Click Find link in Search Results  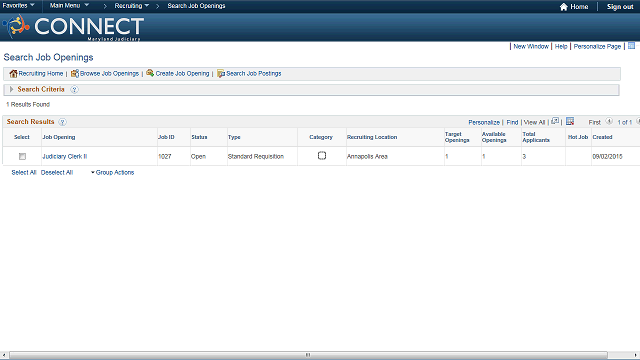[512, 122]
